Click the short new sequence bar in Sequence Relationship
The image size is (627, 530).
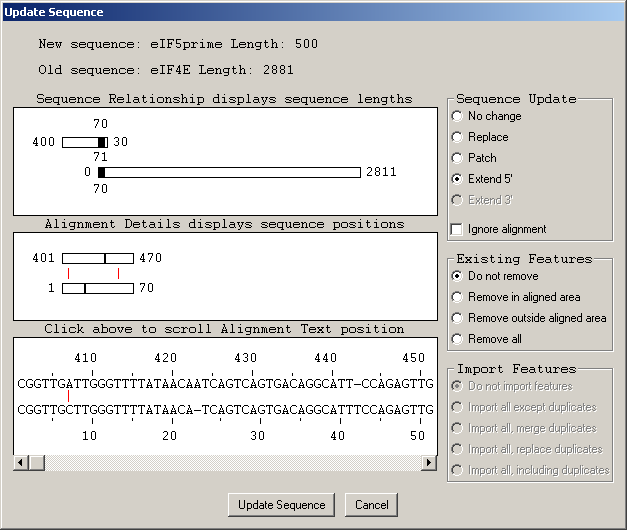coord(80,142)
